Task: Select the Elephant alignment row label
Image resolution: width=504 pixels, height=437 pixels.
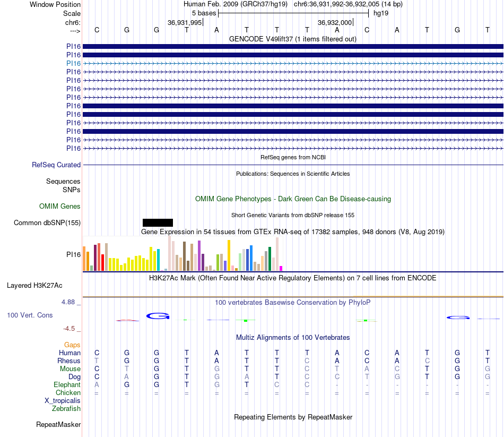Action: [x=67, y=384]
